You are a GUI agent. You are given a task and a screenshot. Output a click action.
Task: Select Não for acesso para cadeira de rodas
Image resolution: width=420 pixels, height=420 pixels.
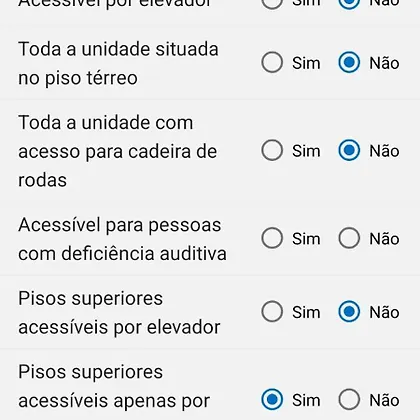349,150
